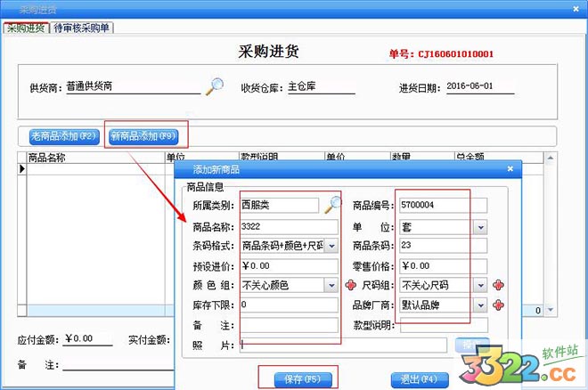
Task: Exit dialog with 退出(F4) button
Action: point(420,379)
